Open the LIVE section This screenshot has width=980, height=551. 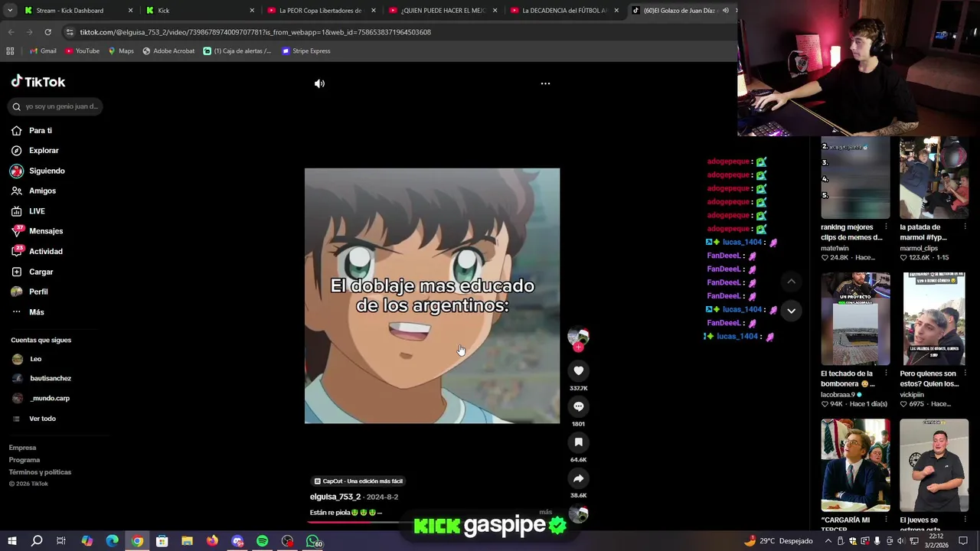coord(28,211)
